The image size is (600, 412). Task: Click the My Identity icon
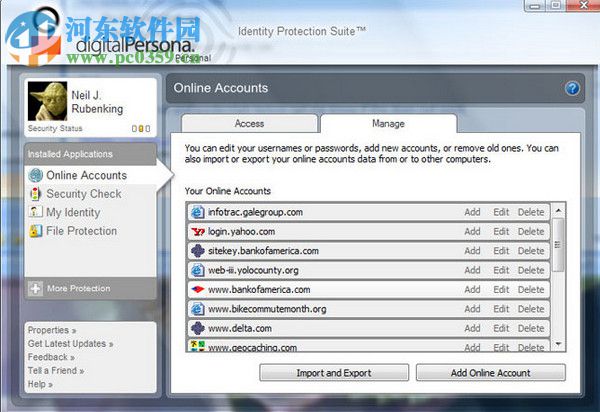pyautogui.click(x=36, y=212)
